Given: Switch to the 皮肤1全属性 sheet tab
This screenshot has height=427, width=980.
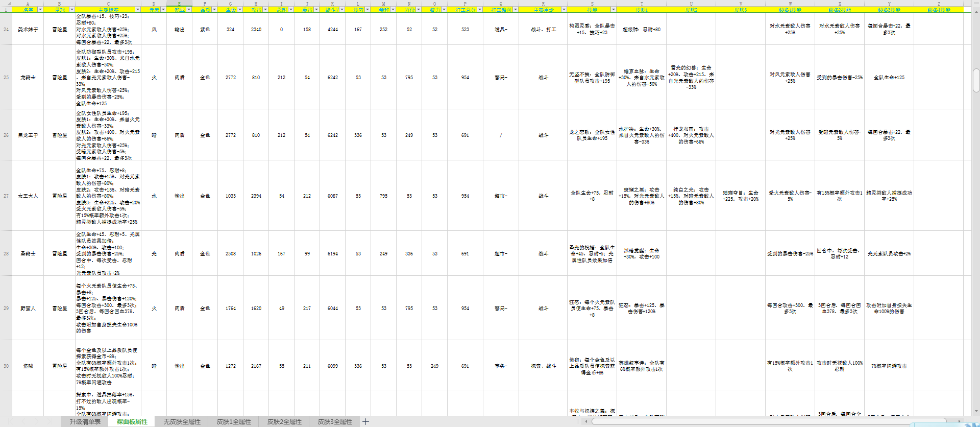Looking at the screenshot, I should coord(234,422).
